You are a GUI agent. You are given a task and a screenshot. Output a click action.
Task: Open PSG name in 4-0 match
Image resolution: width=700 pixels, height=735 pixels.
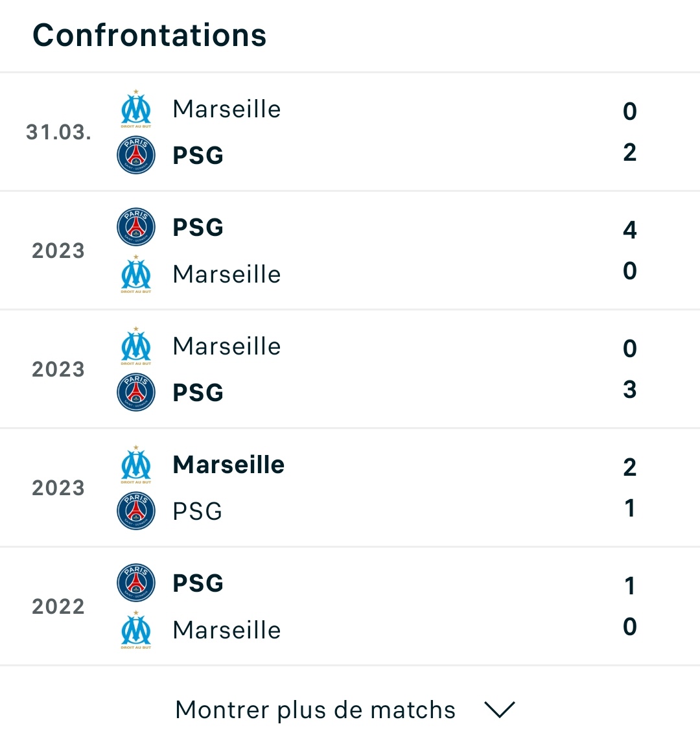(x=198, y=227)
